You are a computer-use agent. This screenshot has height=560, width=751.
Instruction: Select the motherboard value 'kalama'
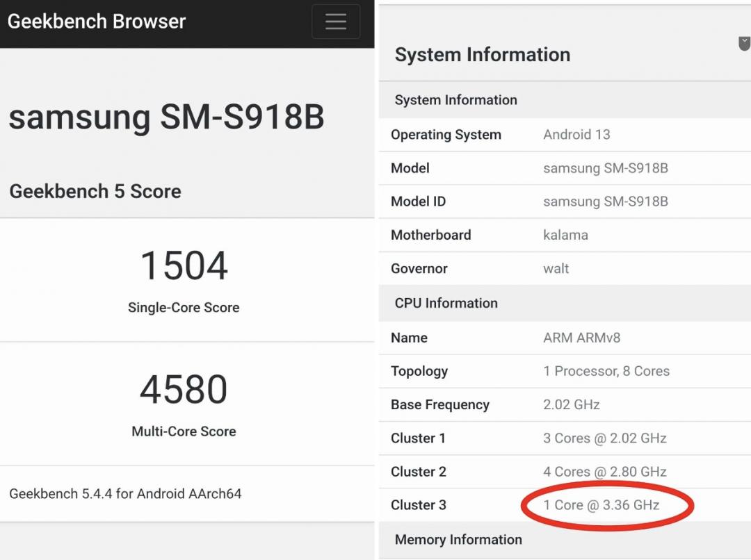[x=565, y=235]
